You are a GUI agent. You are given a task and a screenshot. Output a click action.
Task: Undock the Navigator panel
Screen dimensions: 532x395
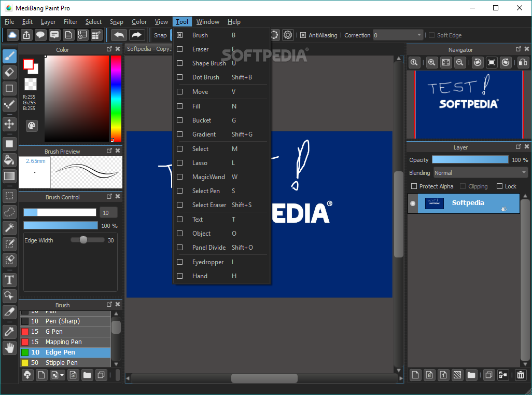click(x=518, y=49)
